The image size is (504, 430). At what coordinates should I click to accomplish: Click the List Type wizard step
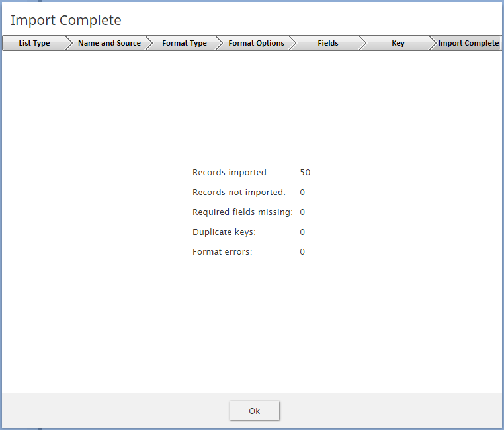click(x=34, y=43)
